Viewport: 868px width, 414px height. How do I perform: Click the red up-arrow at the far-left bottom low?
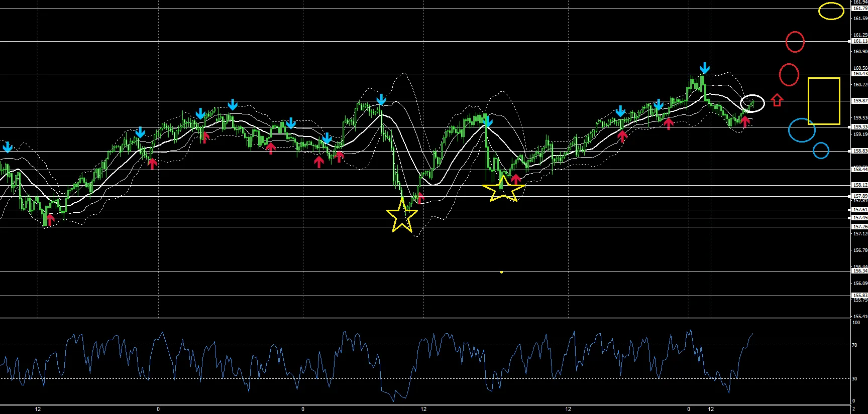point(50,219)
